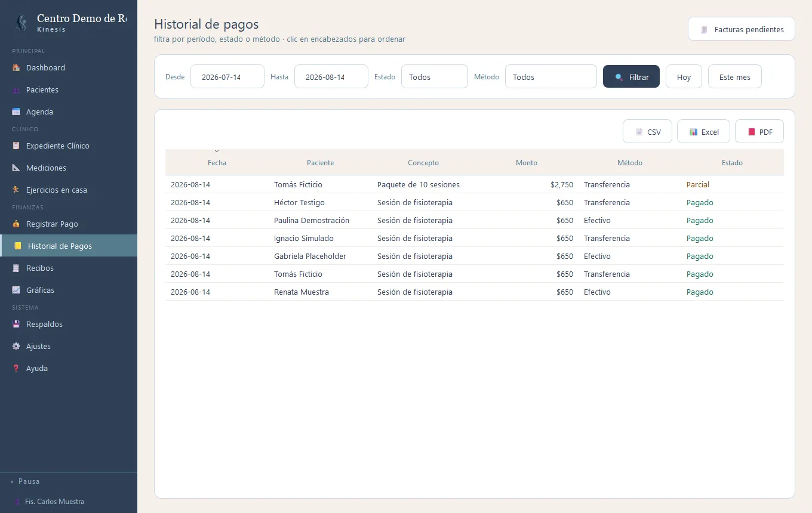The height and width of the screenshot is (513, 812).
Task: Click the Facturas pendientes document icon
Action: tap(705, 29)
